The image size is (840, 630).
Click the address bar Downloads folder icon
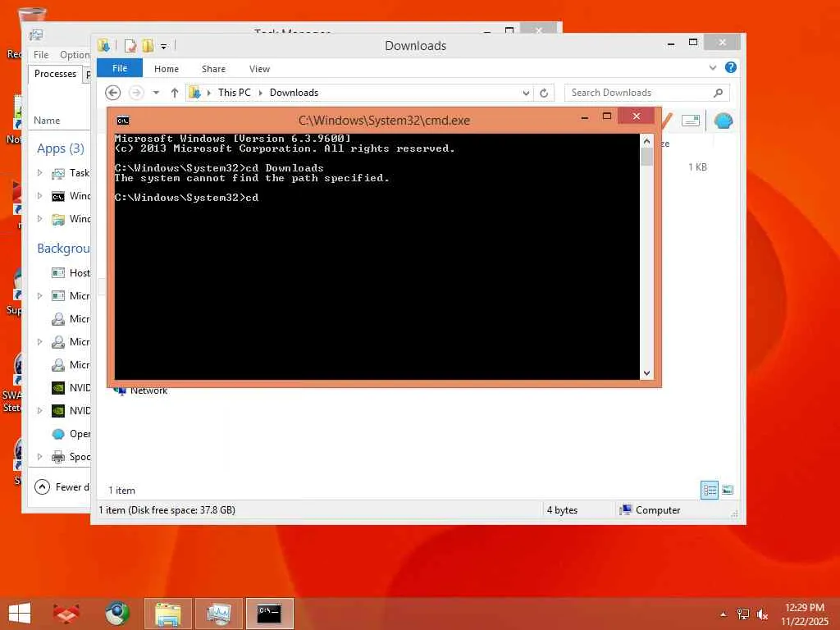click(x=195, y=93)
